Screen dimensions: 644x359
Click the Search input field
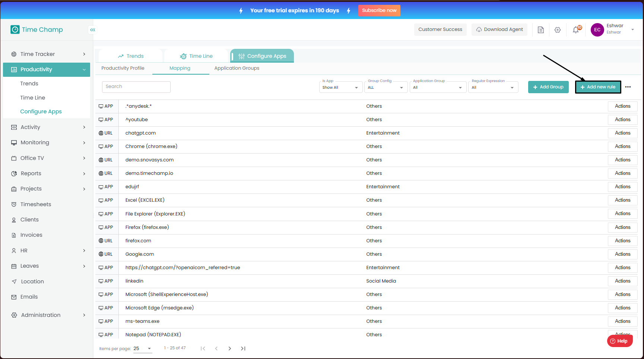[136, 87]
